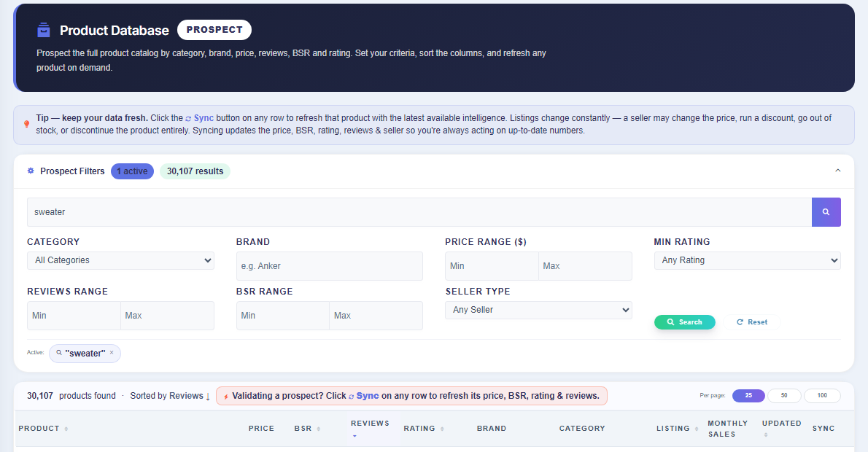Click the BRAND column header
This screenshot has height=452, width=868.
pyautogui.click(x=492, y=428)
